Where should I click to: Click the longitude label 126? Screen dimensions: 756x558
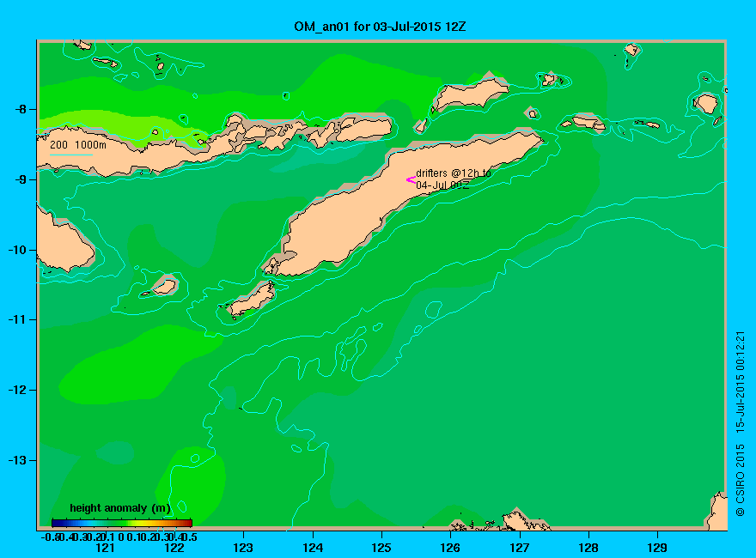[x=450, y=548]
